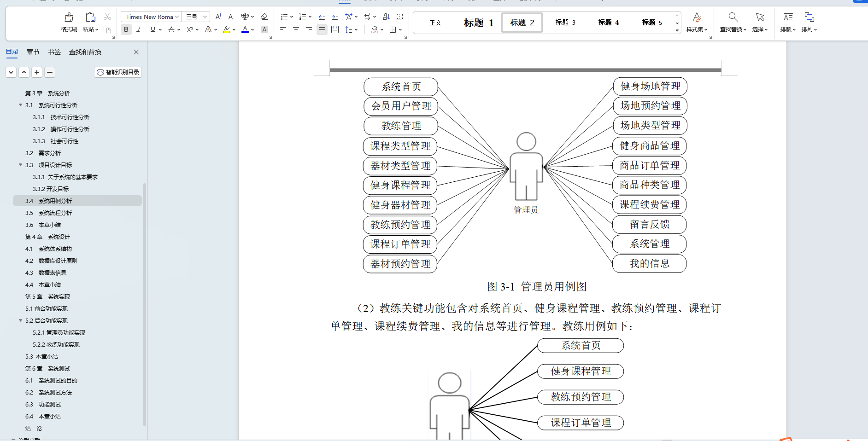Demote heading level with minus button

pyautogui.click(x=50, y=72)
